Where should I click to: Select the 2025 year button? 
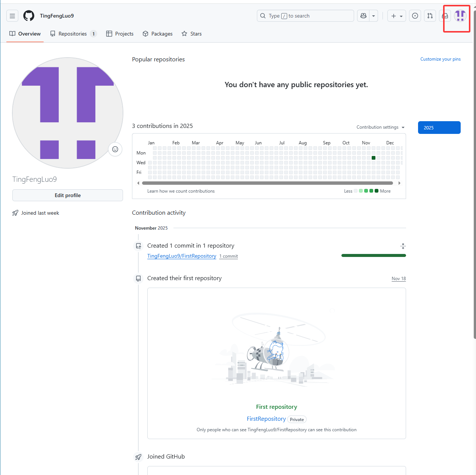pyautogui.click(x=439, y=128)
